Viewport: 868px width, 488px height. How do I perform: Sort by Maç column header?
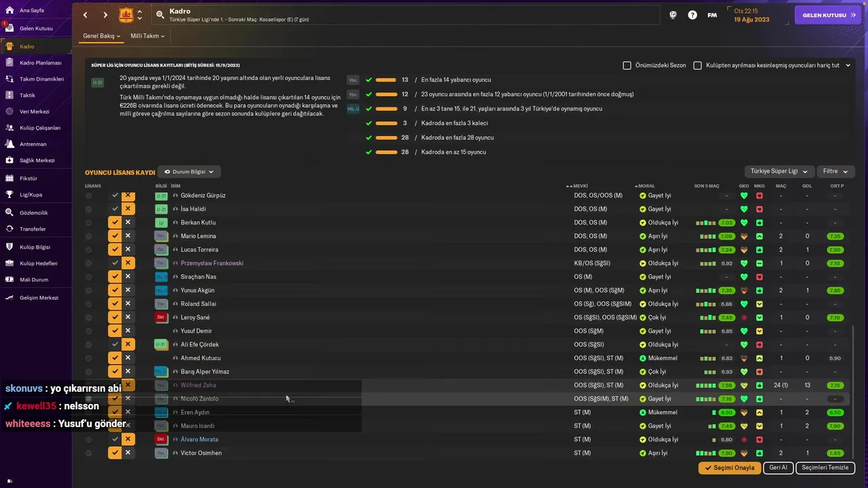pos(781,186)
